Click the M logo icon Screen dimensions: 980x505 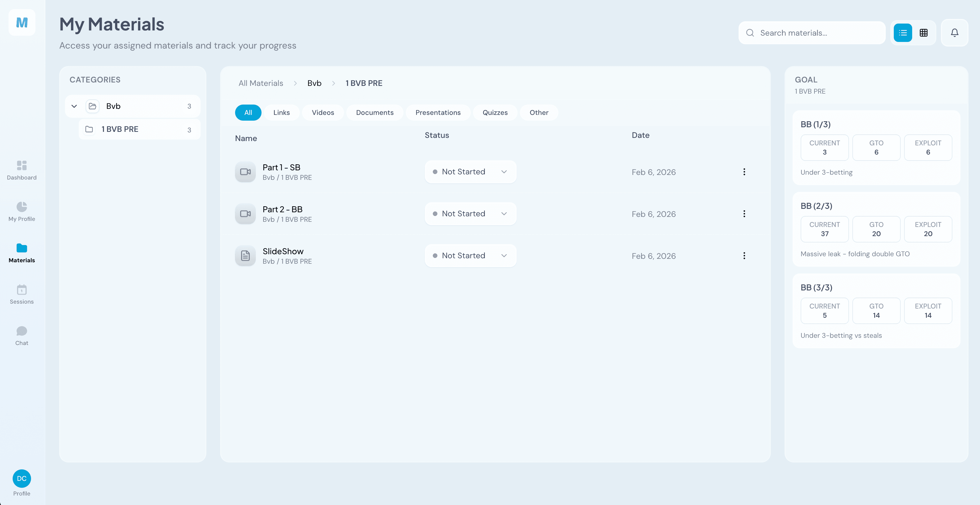(22, 22)
